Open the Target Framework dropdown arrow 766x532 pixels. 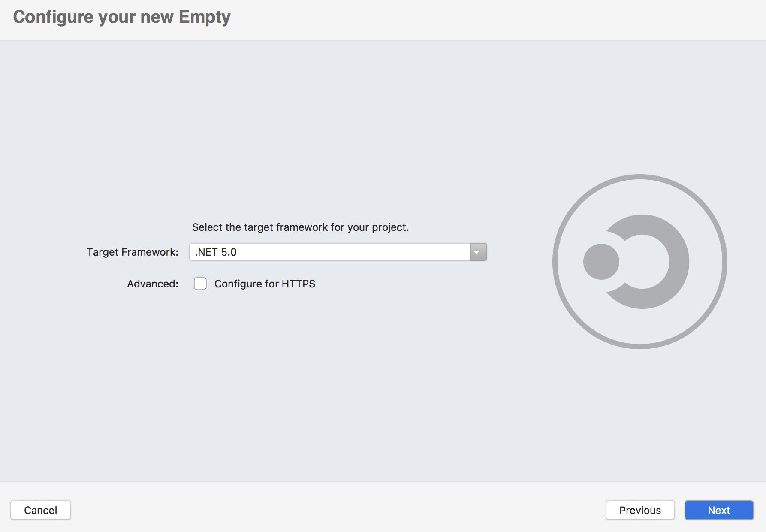tap(478, 252)
